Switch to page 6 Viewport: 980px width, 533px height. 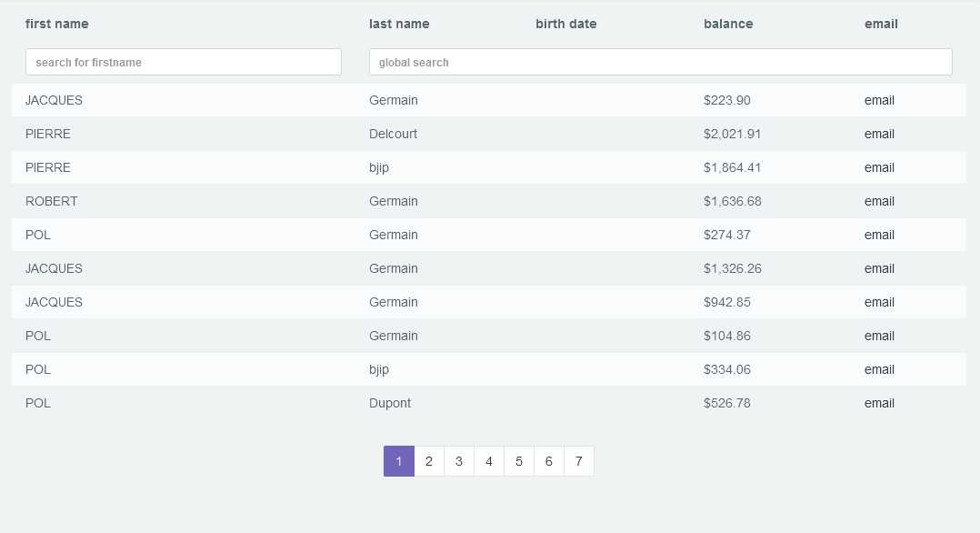pyautogui.click(x=549, y=461)
